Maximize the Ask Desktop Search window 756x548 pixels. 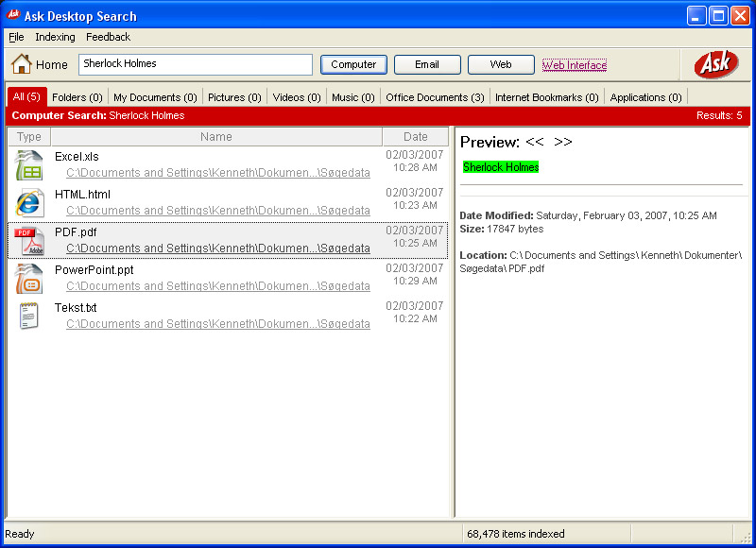pos(718,16)
